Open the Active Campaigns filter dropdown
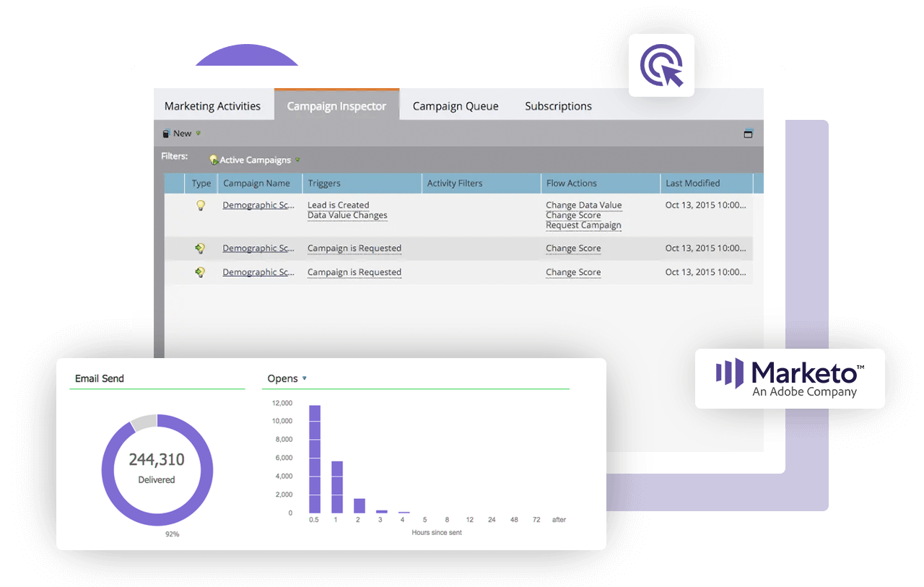The height and width of the screenshot is (587, 924). click(297, 160)
